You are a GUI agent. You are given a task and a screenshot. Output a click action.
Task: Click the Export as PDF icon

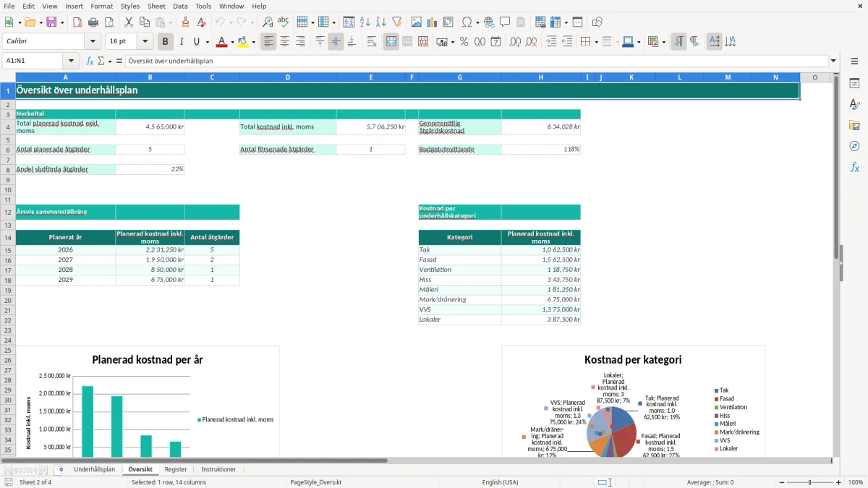[77, 22]
